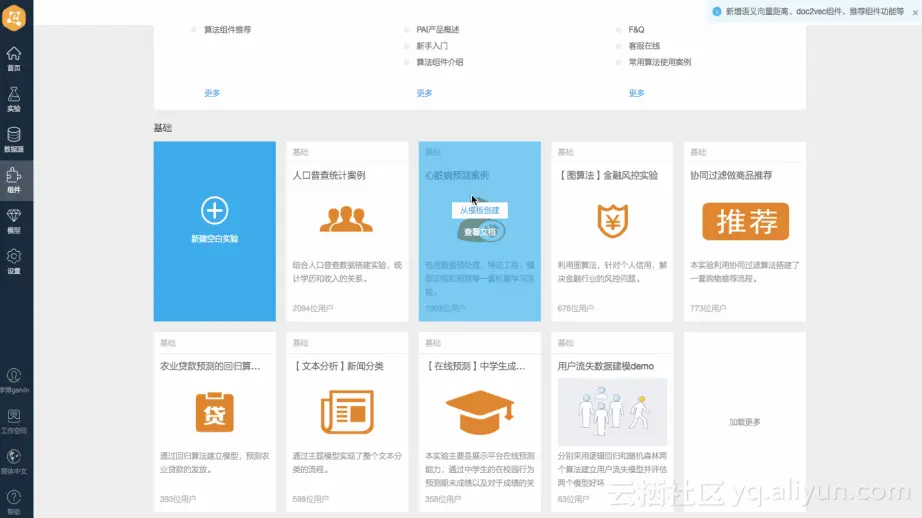This screenshot has width=922, height=518.
Task: Click the 用户流失数据建模demo thumbnail image
Action: pos(612,412)
